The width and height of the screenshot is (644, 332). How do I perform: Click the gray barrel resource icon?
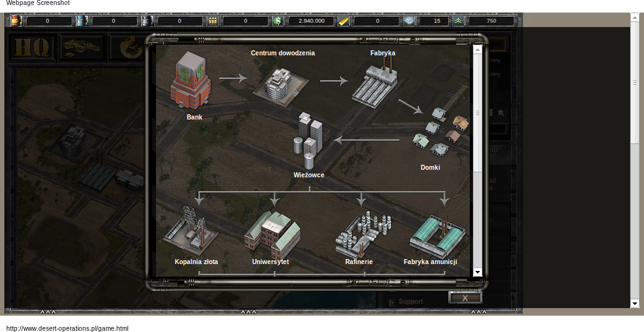pyautogui.click(x=147, y=21)
